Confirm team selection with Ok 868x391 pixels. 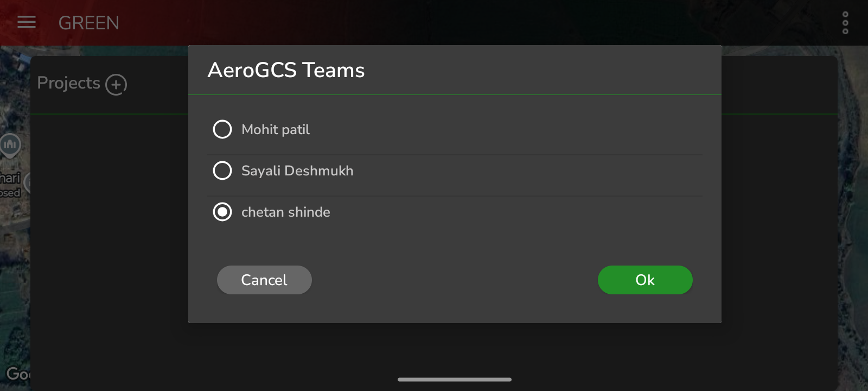pyautogui.click(x=645, y=280)
